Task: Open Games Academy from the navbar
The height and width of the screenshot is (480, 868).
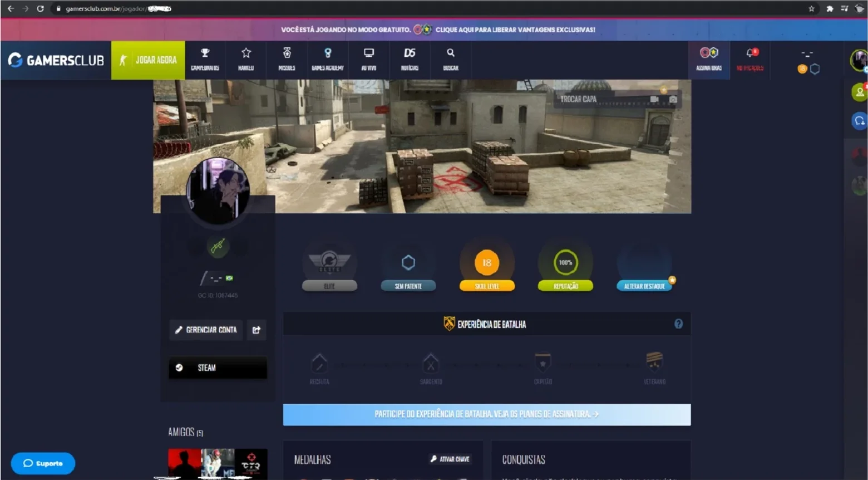Action: tap(328, 60)
